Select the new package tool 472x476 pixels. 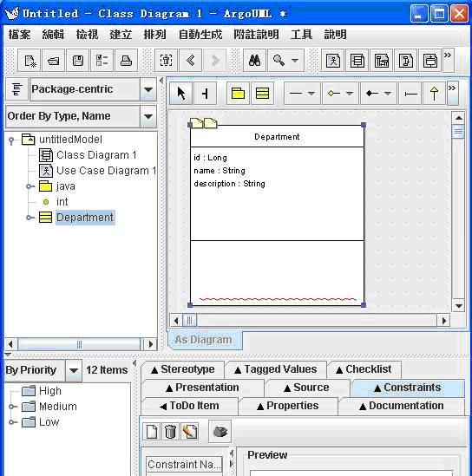[238, 93]
